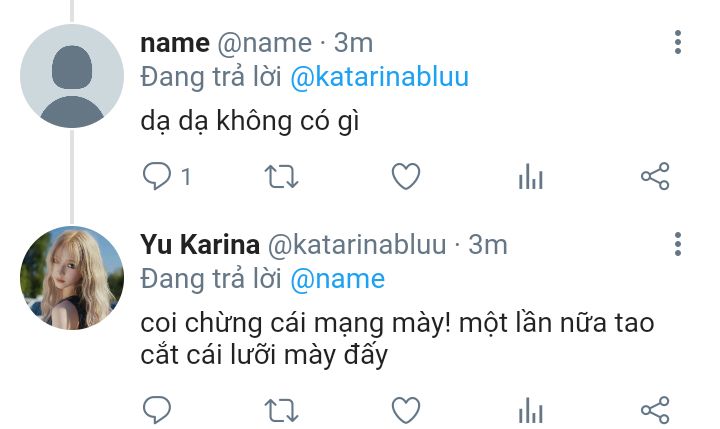The height and width of the screenshot is (429, 720).
Task: Open the blue @name mention link
Action: (x=338, y=279)
